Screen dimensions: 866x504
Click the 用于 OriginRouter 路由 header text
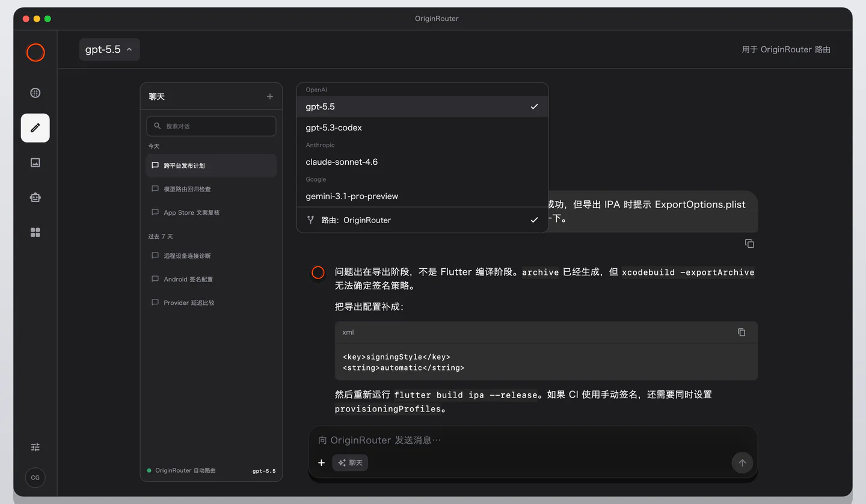tap(786, 49)
